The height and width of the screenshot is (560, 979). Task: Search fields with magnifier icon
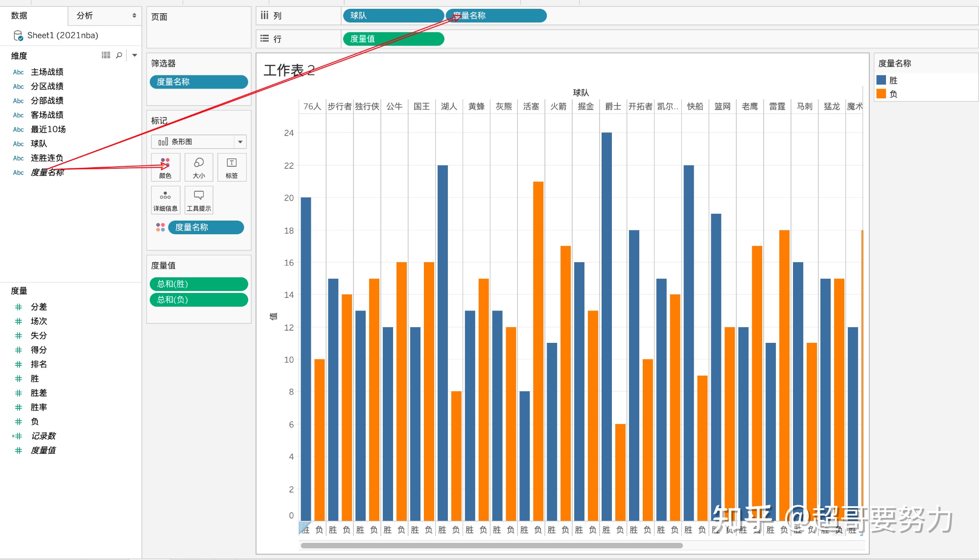point(119,55)
